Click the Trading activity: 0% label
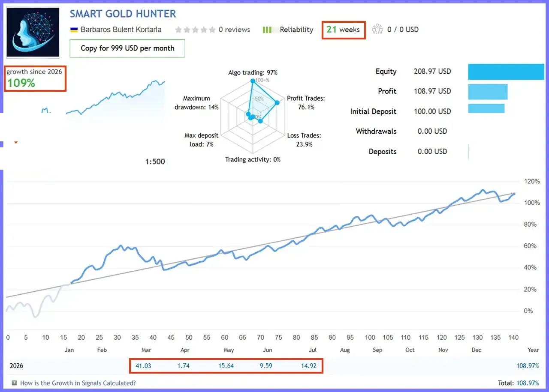 tap(253, 159)
